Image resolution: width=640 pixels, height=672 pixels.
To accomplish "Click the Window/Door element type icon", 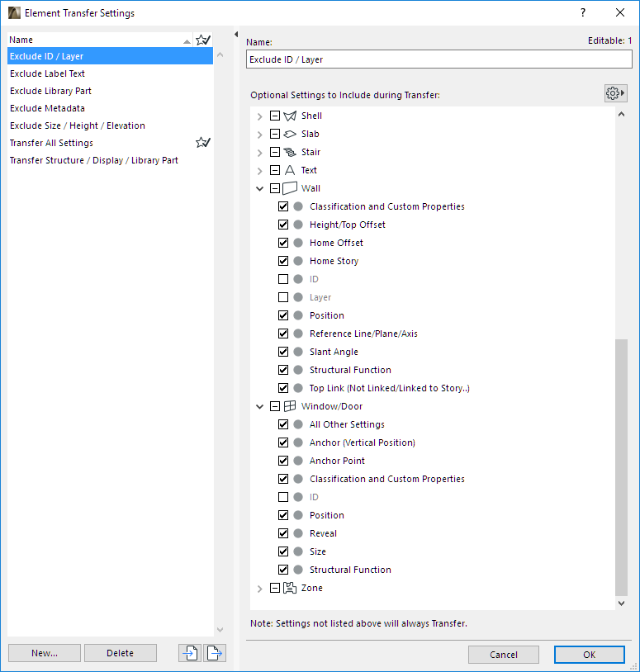I will click(x=290, y=406).
